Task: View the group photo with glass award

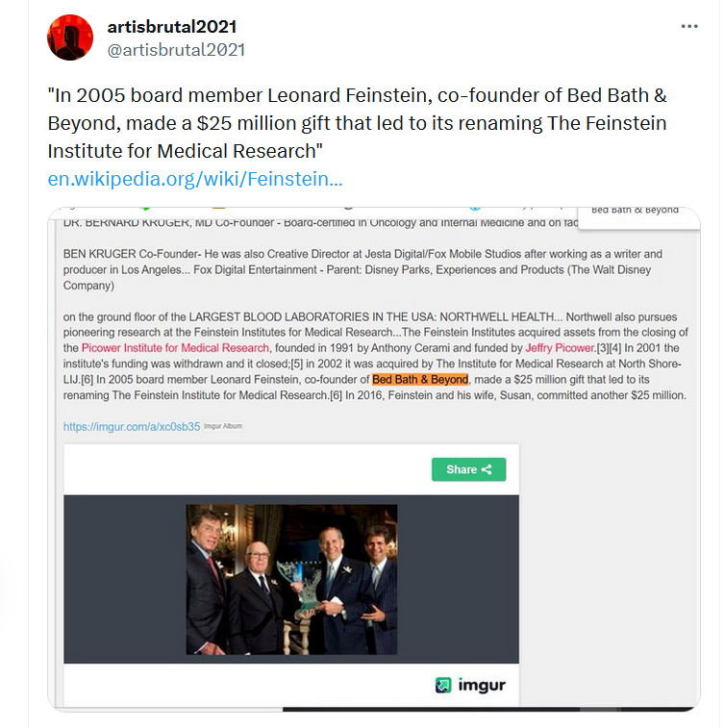Action: [x=291, y=580]
